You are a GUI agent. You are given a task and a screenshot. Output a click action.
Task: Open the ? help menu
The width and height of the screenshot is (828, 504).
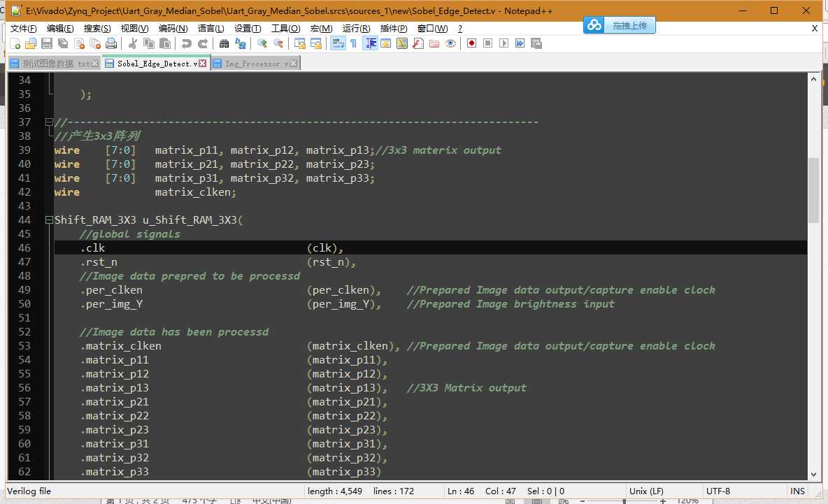tap(460, 29)
